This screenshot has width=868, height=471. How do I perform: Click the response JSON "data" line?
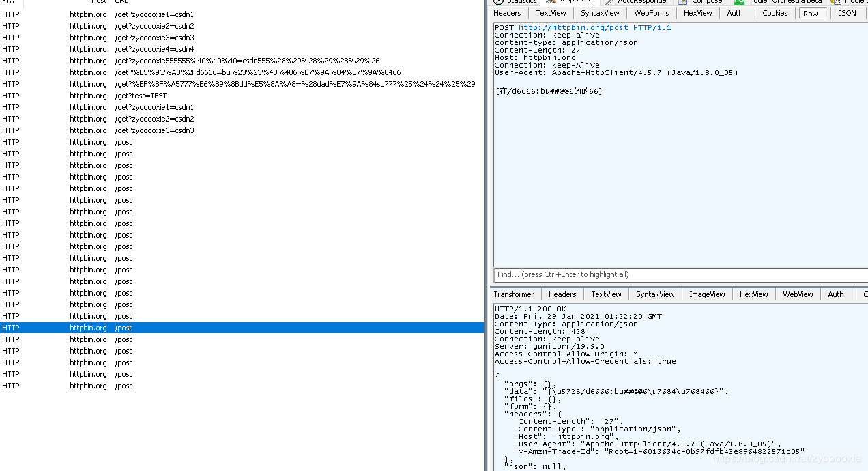click(x=617, y=392)
